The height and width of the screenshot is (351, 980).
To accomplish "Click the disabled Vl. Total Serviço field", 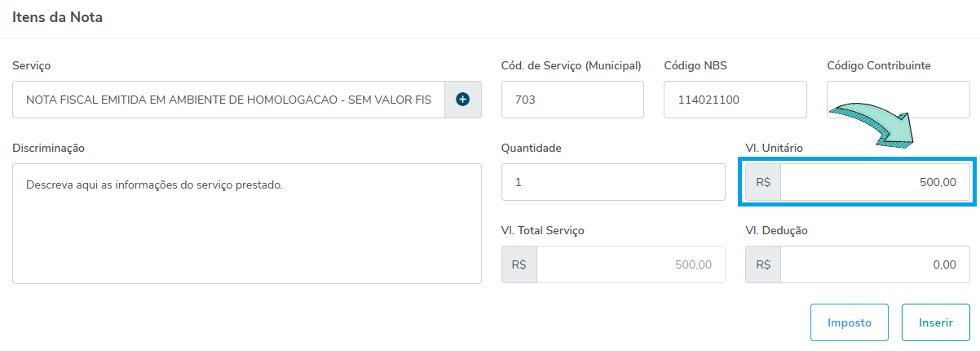I will click(x=629, y=264).
